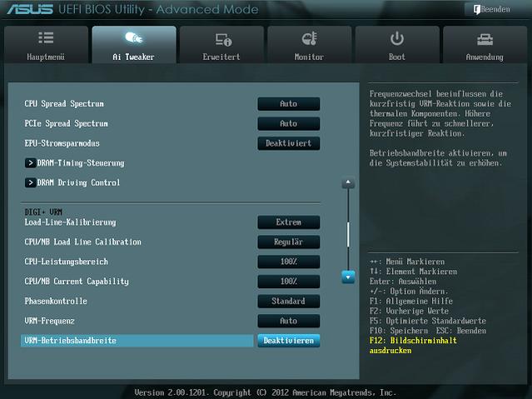Open CPU/NB Current Capability value

point(289,282)
